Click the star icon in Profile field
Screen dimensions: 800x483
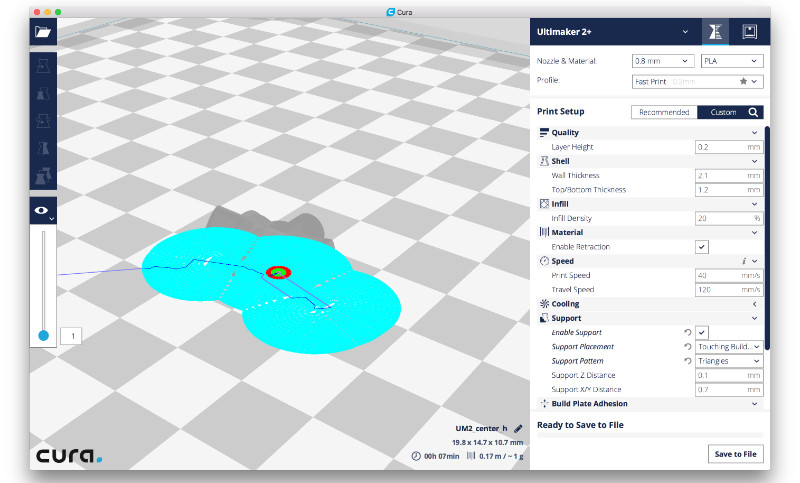743,81
